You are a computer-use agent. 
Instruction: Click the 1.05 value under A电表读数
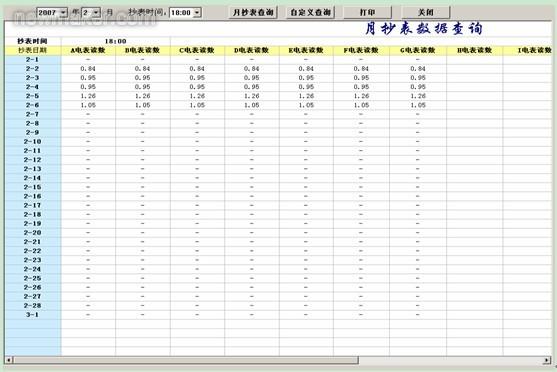point(88,105)
